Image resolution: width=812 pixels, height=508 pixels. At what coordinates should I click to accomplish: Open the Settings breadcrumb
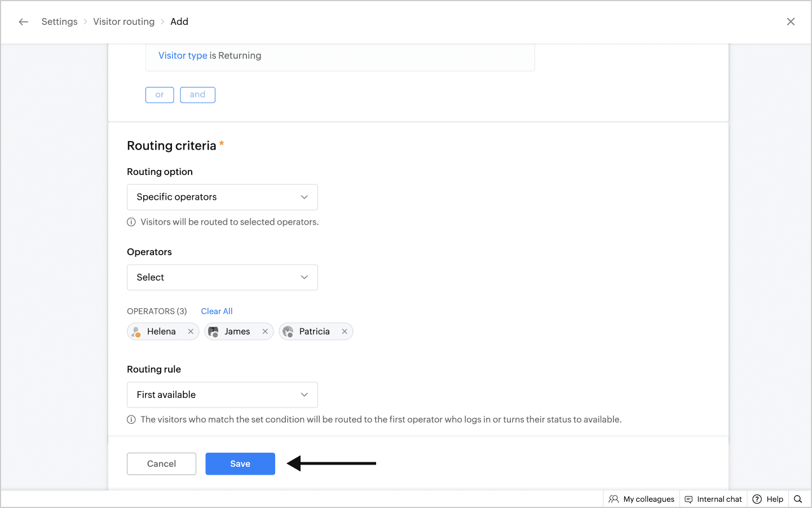[59, 21]
